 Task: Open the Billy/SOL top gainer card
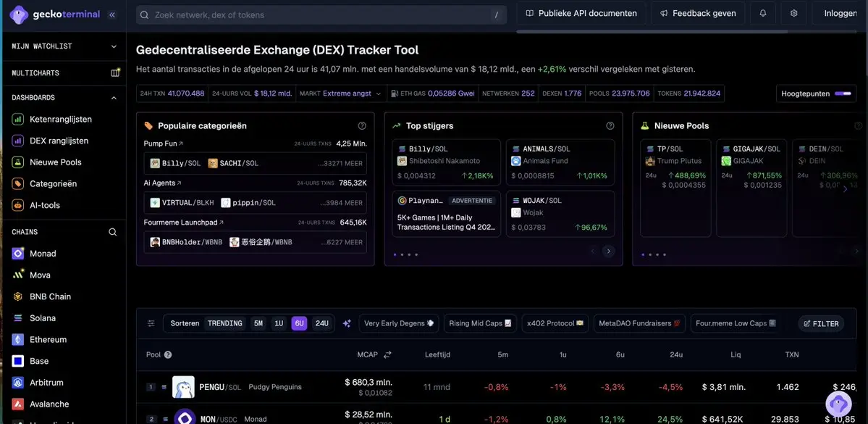point(446,162)
